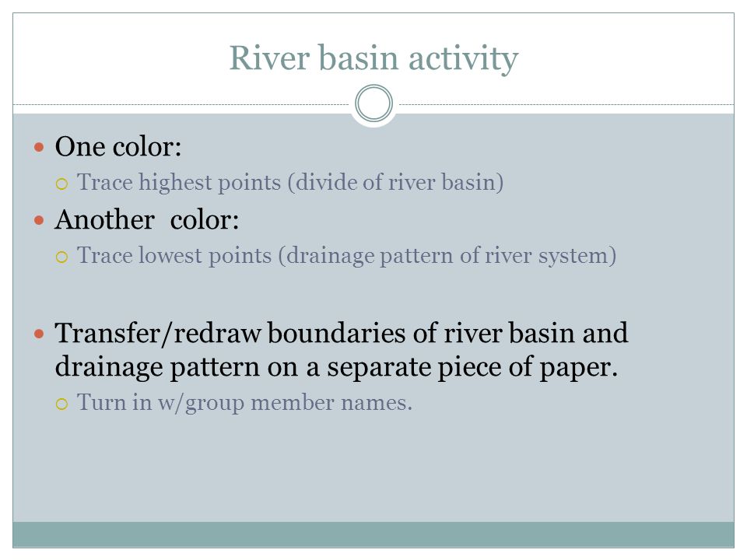747x560 pixels.
Task: Click the orange bullet beside "Another color:"
Action: pyautogui.click(x=39, y=220)
